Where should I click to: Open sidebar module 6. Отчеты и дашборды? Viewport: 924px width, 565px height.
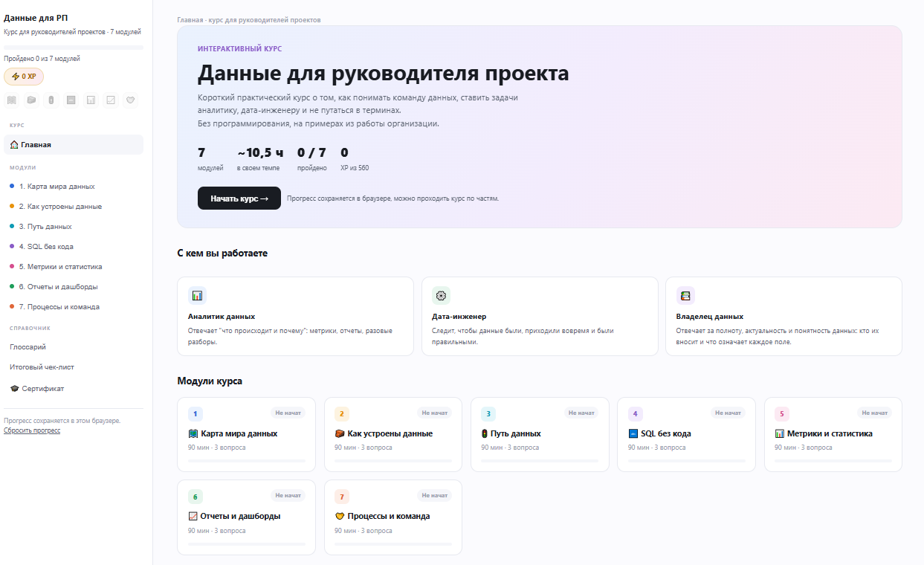[x=74, y=286]
